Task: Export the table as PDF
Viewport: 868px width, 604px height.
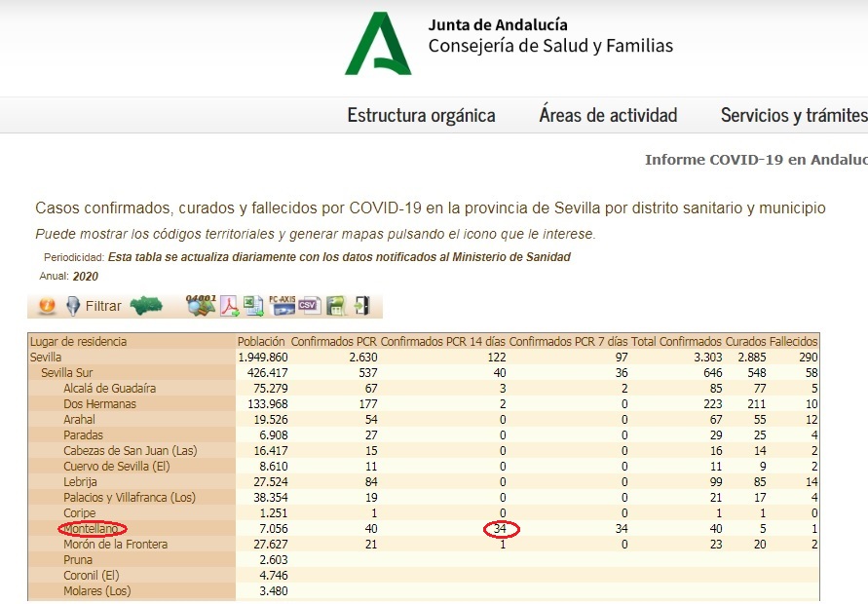Action: (x=229, y=306)
